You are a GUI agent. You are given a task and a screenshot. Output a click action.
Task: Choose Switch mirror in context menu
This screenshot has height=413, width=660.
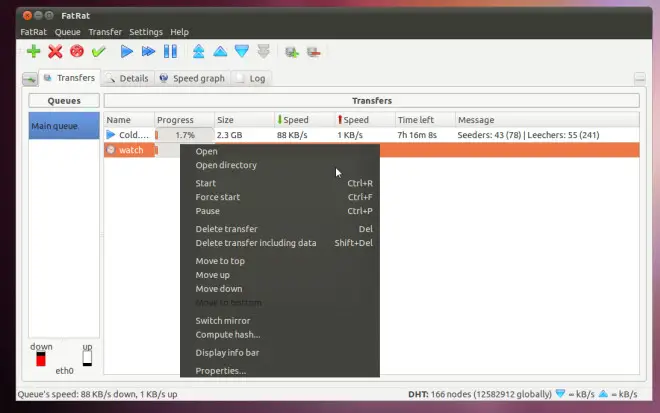coord(280,321)
